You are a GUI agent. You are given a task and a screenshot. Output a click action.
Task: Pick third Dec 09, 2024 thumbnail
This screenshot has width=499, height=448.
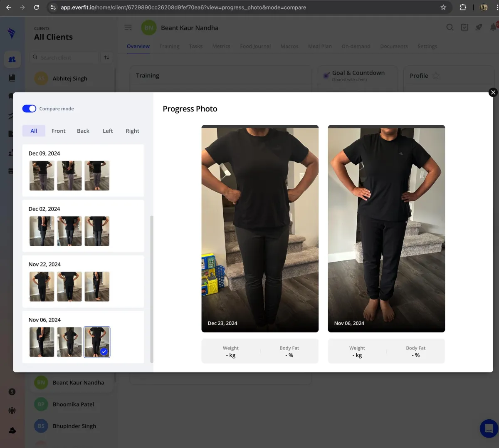pos(97,176)
